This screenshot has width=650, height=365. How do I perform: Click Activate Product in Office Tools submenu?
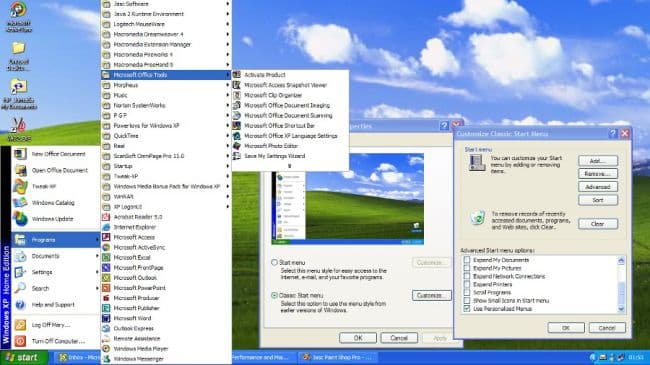[290, 75]
